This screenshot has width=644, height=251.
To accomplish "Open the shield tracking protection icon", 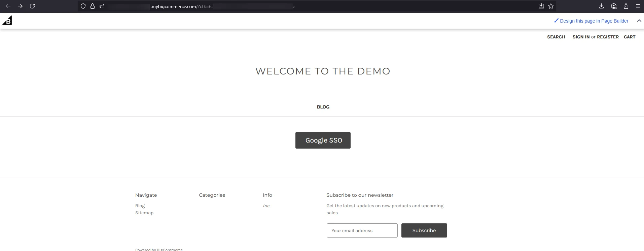I will (83, 6).
